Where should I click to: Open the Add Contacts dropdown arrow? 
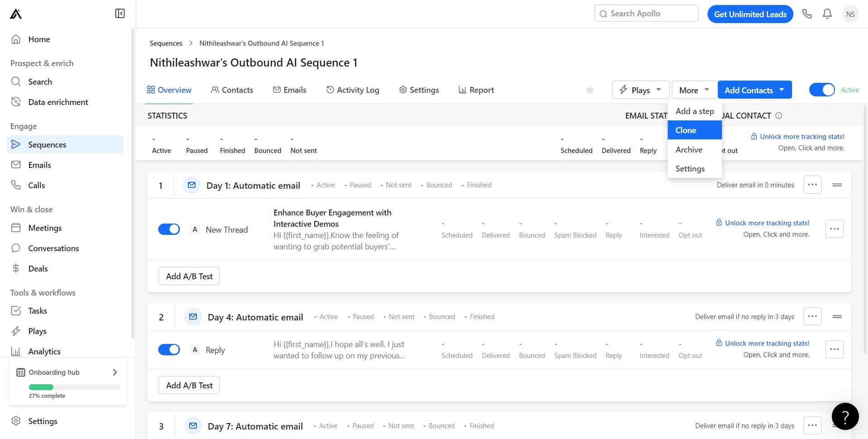tap(782, 90)
